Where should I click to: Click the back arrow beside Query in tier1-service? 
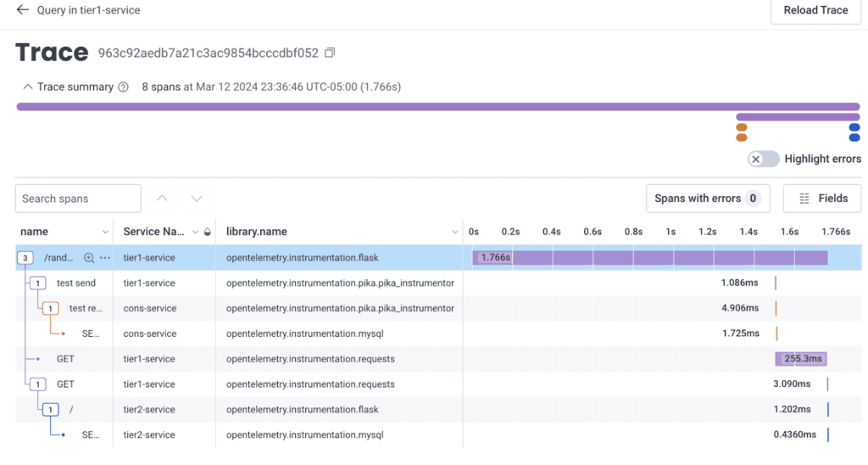coord(22,10)
